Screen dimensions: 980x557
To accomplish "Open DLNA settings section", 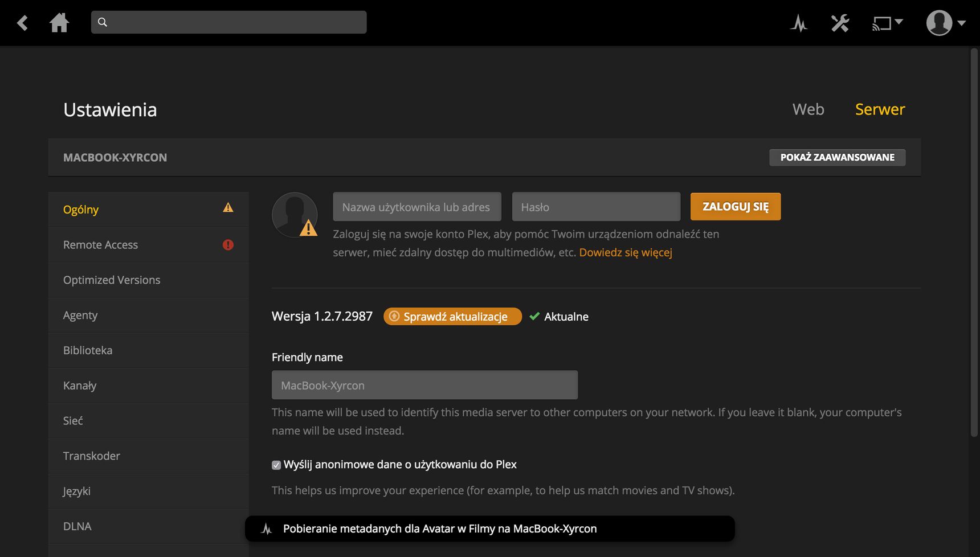I will (x=148, y=527).
